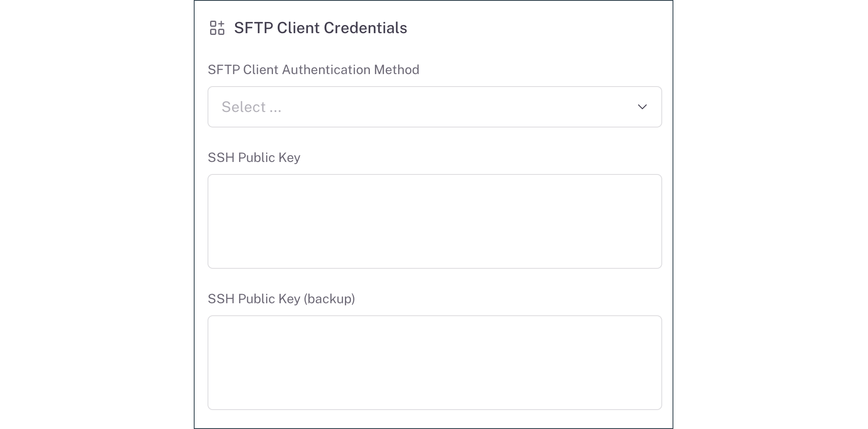Click the SSH Public Key (backup) label
868x429 pixels.
[x=282, y=298]
